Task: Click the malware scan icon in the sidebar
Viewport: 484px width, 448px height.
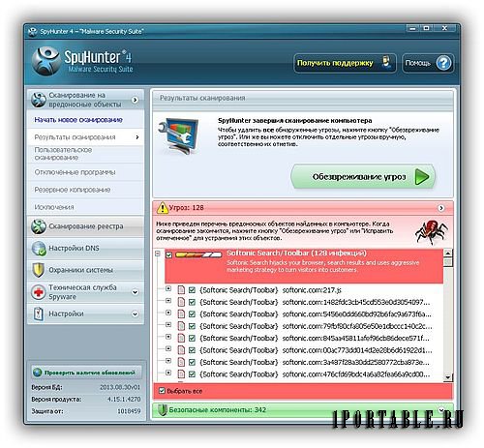Action: pyautogui.click(x=39, y=100)
